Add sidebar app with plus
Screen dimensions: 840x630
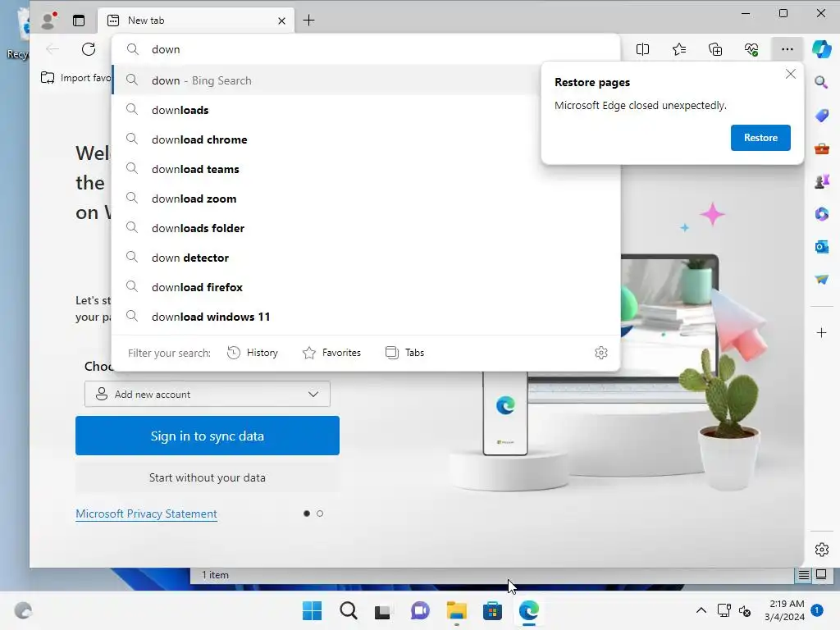point(821,333)
